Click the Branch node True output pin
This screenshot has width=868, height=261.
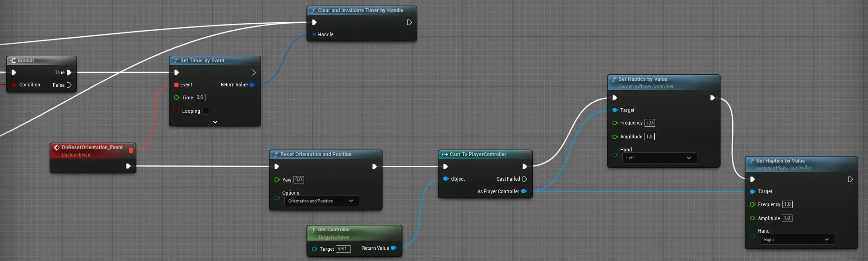[69, 72]
